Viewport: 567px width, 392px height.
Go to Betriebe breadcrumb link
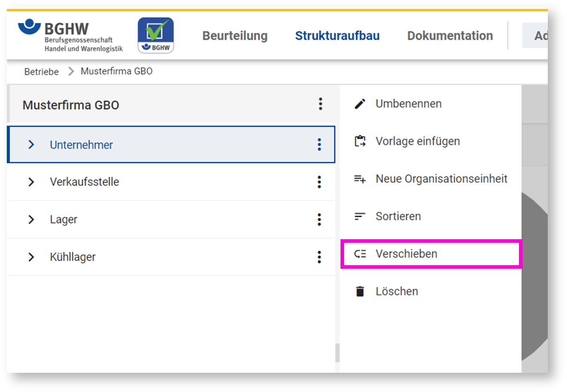pos(41,72)
